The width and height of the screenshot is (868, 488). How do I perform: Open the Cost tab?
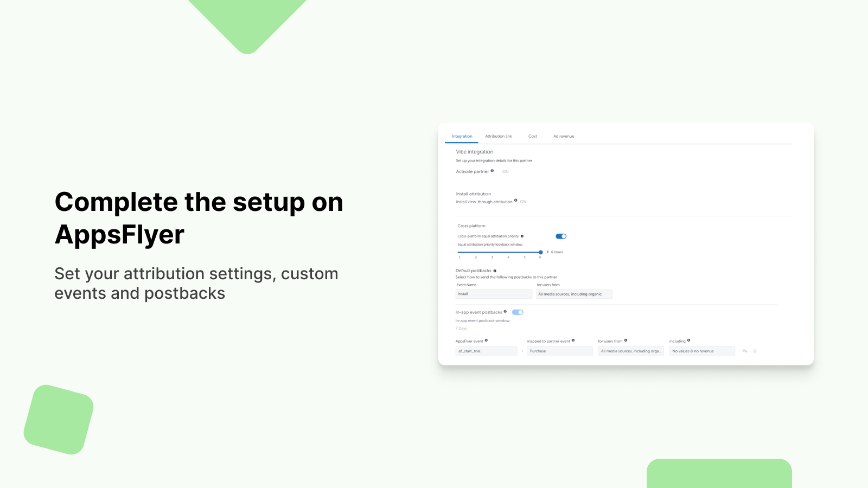pyautogui.click(x=533, y=136)
